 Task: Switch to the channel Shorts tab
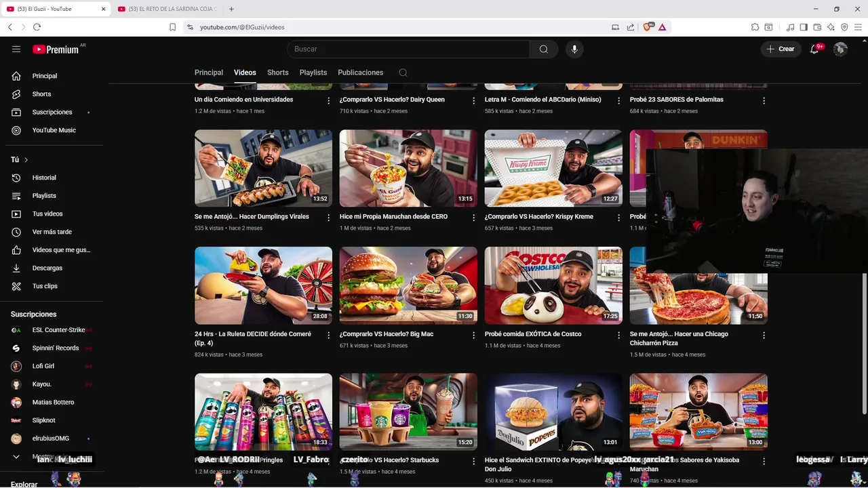[x=277, y=73]
